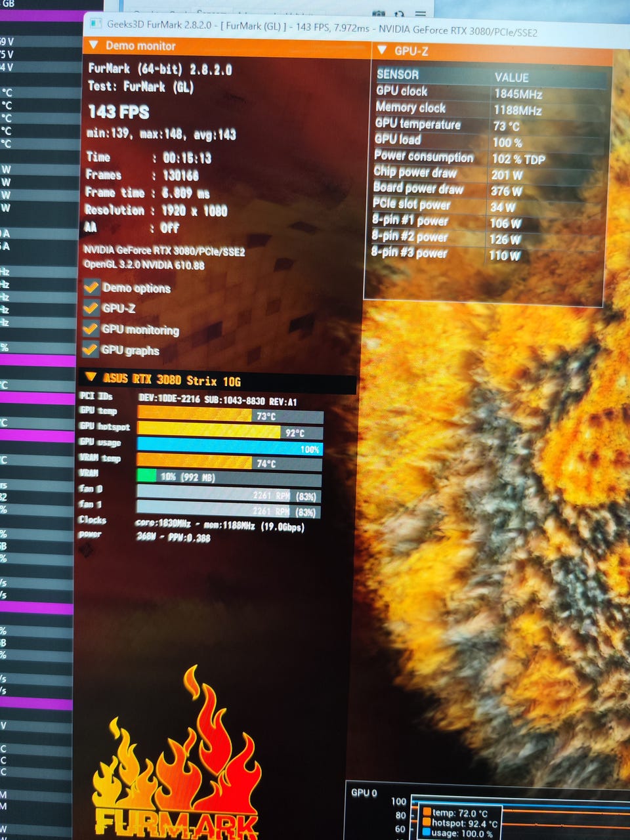Click the 143 FPS counter
630x840 pixels.
[119, 112]
